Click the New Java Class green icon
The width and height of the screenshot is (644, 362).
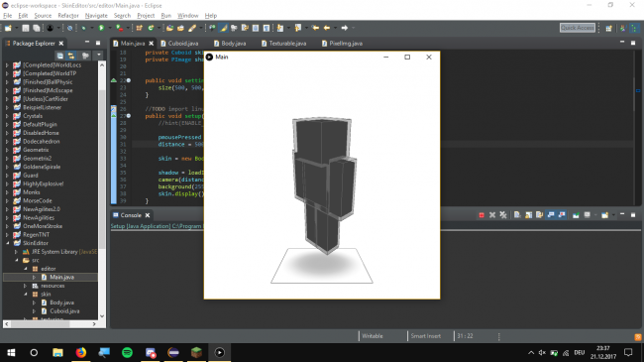click(x=151, y=28)
